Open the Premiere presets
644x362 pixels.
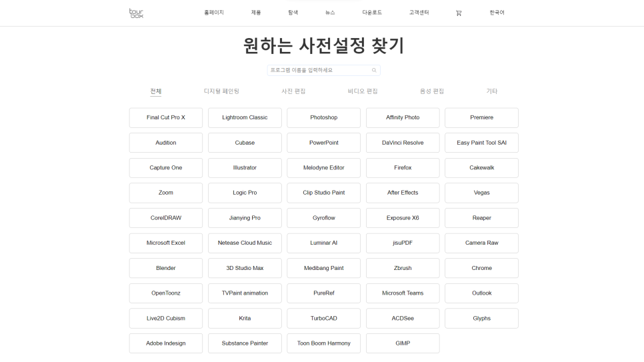coord(481,118)
